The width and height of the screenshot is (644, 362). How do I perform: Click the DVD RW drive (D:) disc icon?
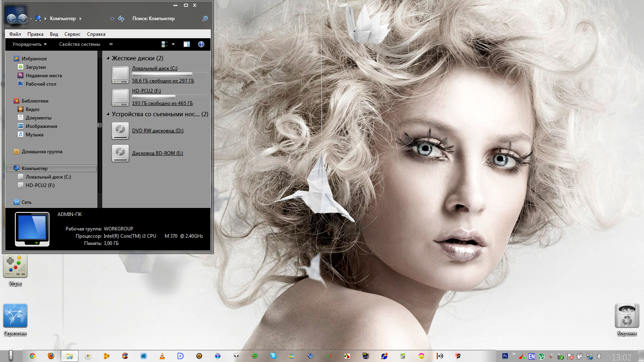(120, 131)
